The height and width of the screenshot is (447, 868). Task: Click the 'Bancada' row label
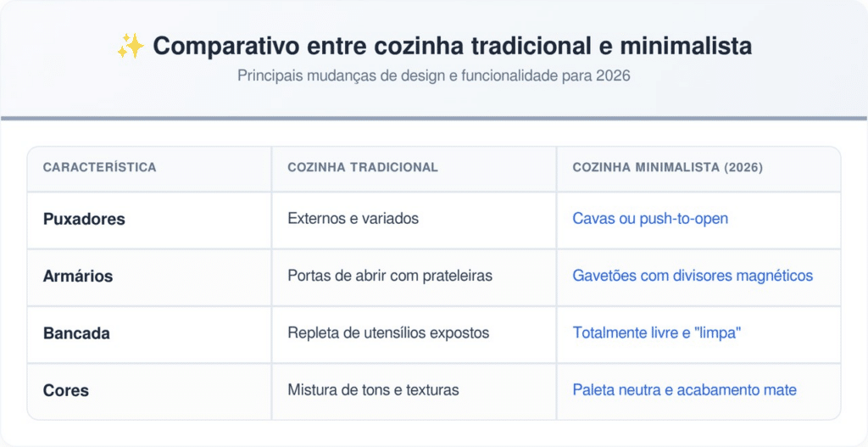[x=76, y=333]
